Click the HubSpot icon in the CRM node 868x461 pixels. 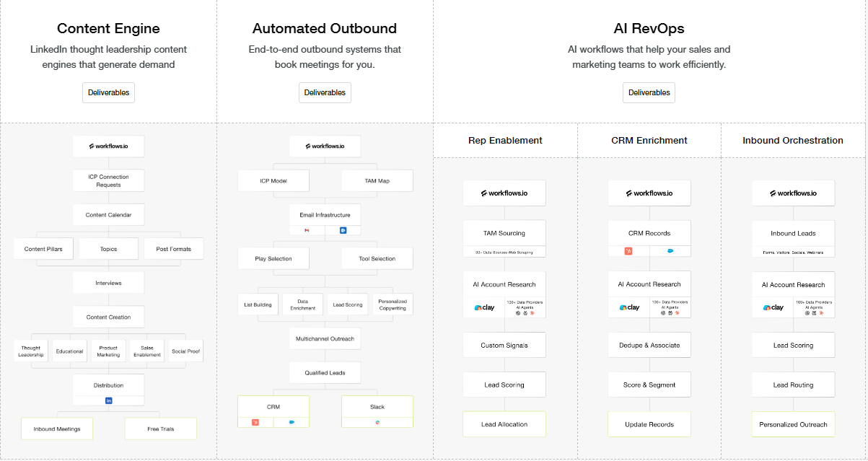coord(255,421)
